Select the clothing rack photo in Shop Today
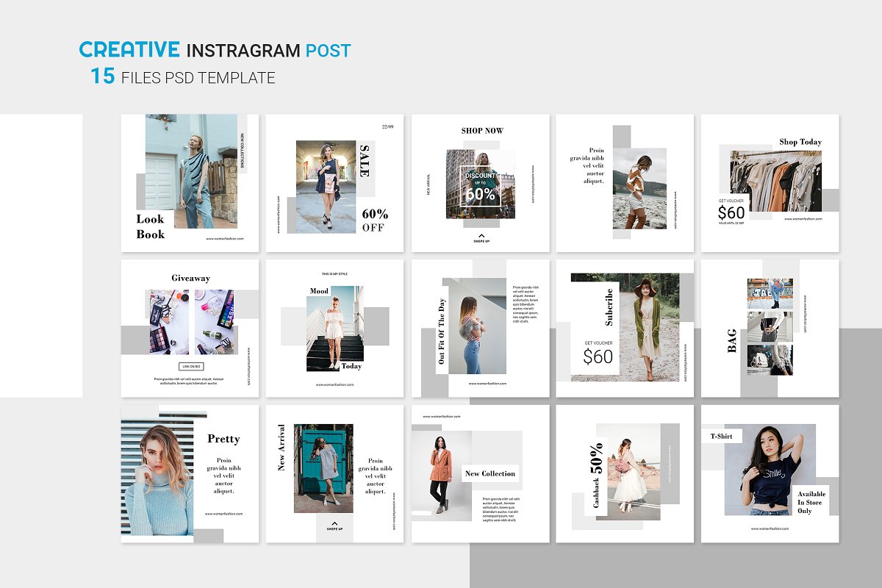The width and height of the screenshot is (882, 588). point(775,182)
